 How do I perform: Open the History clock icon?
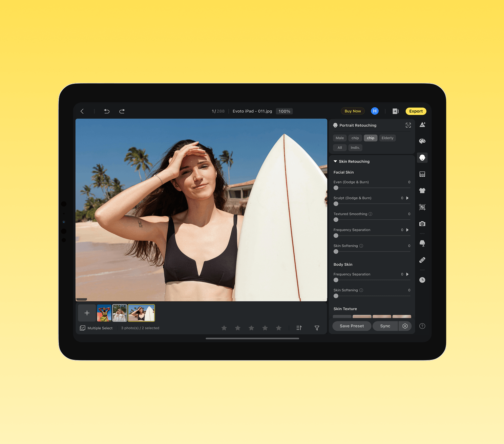[x=422, y=280]
